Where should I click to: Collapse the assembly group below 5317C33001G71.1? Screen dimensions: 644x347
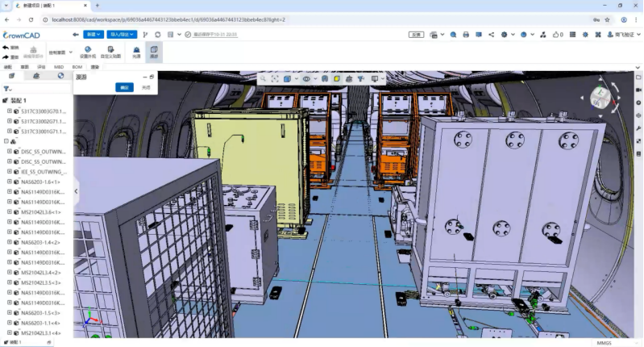[x=7, y=141]
